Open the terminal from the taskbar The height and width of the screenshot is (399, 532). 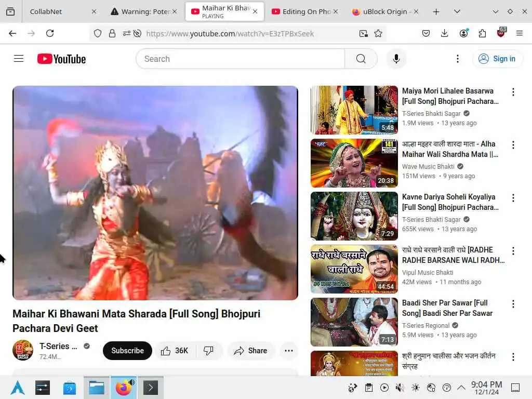pyautogui.click(x=151, y=388)
